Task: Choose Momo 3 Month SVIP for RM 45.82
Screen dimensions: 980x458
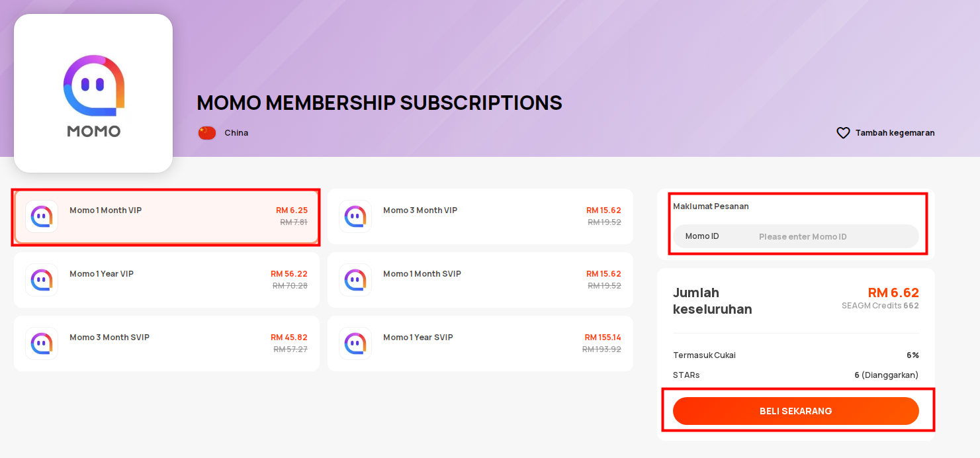Action: click(167, 343)
